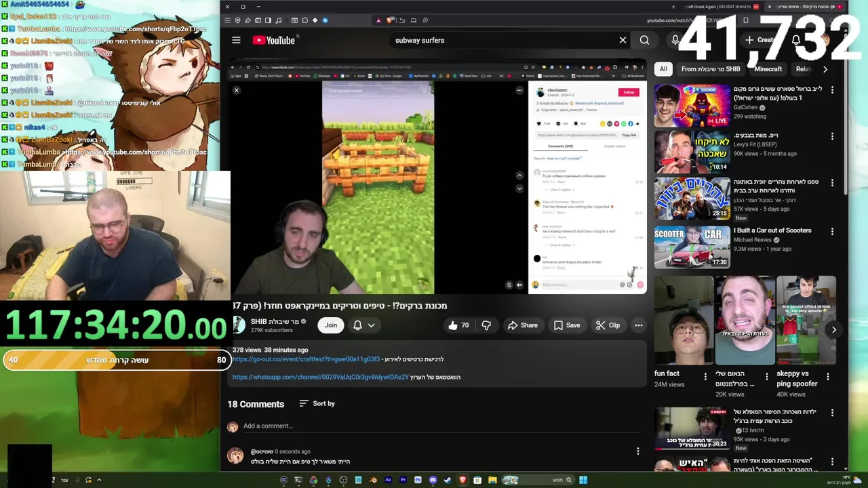Open Premiere Pro from taskbar

403,480
